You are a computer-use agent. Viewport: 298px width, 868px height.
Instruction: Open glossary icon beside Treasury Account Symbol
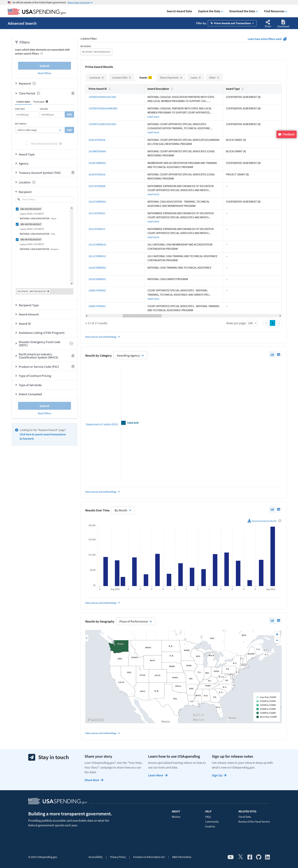pyautogui.click(x=73, y=173)
